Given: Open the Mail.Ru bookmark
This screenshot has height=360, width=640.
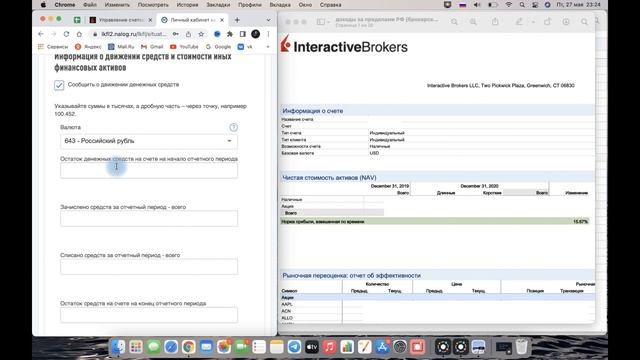Looking at the screenshot, I should (x=121, y=47).
